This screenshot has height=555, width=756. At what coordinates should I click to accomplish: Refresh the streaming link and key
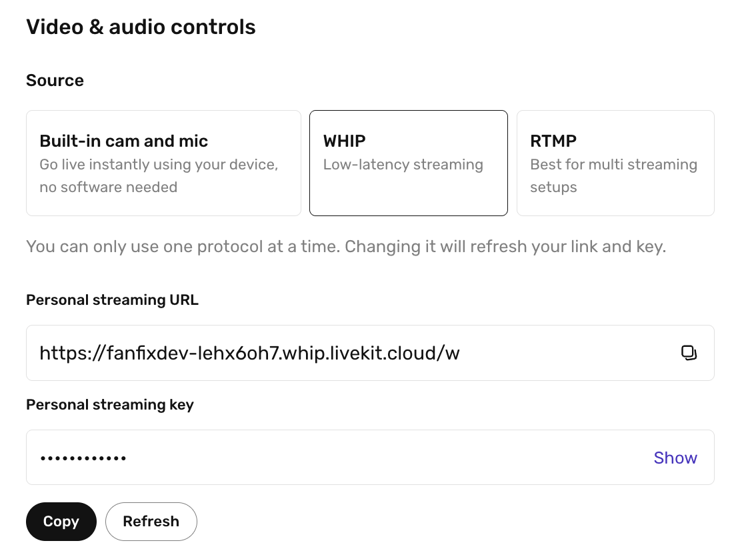click(151, 521)
